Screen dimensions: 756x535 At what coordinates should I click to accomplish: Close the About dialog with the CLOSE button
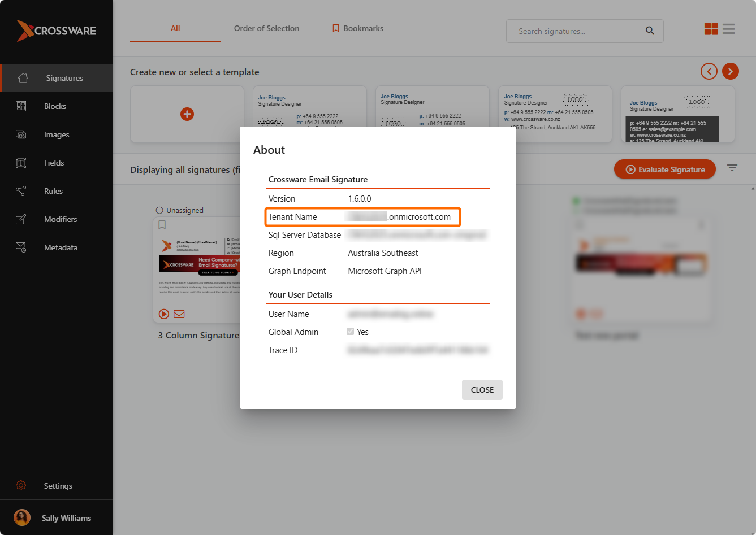[x=482, y=390]
